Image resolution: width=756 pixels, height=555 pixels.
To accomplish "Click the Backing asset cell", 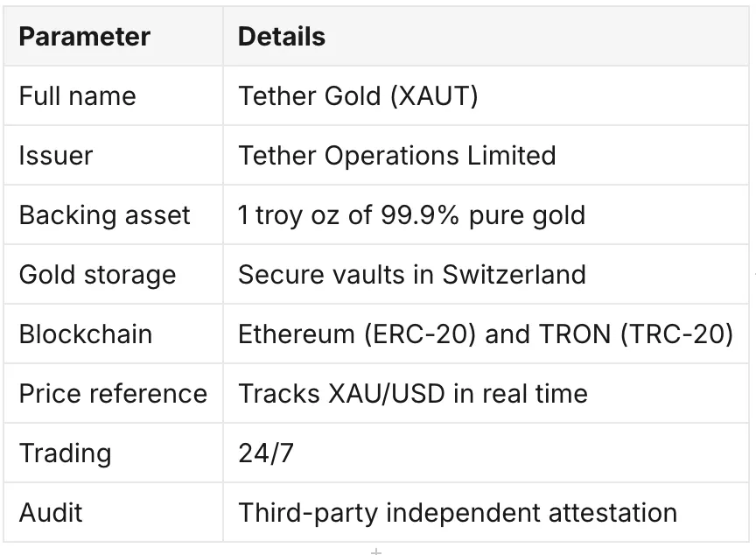I will click(113, 214).
